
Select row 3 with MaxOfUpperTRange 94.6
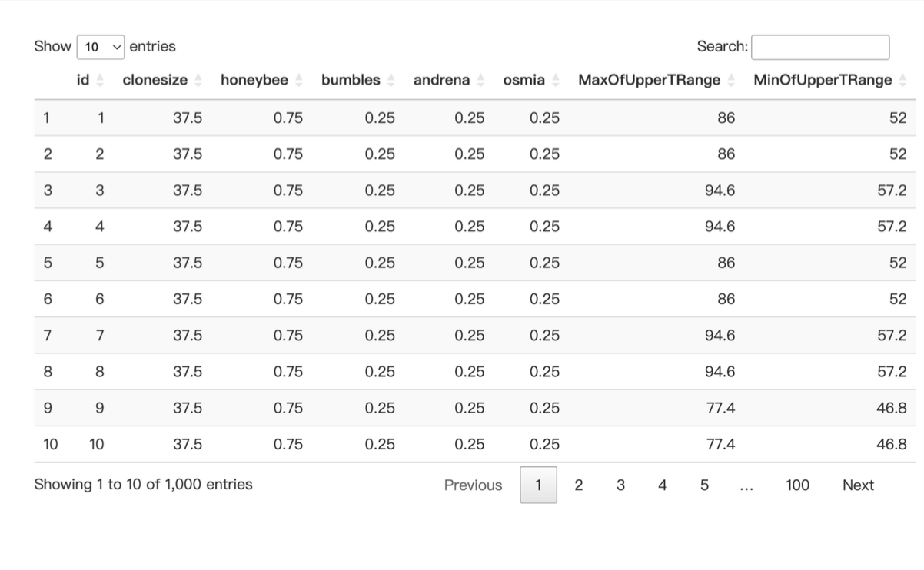pyautogui.click(x=475, y=191)
